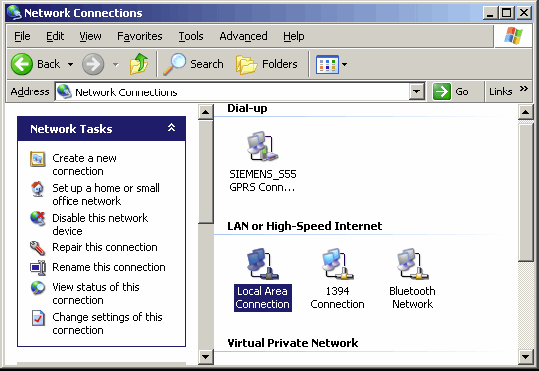The image size is (539, 371).
Task: Open the Tools menu
Action: pos(191,36)
